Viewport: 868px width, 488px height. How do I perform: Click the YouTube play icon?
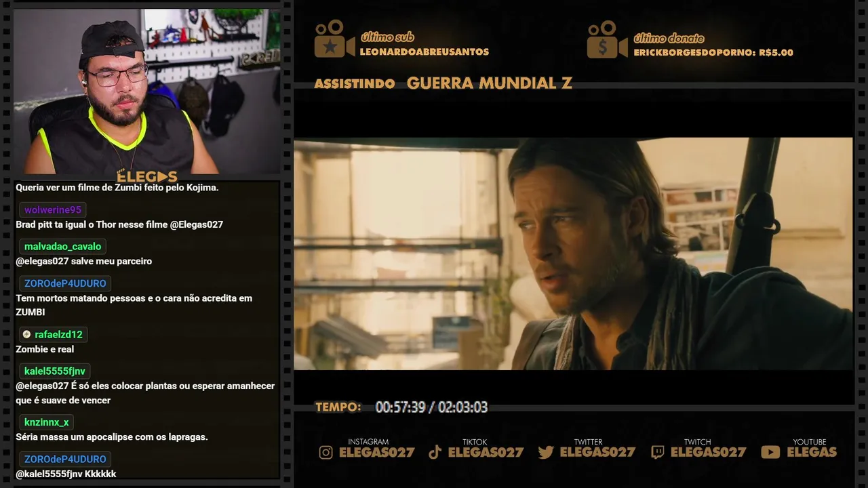pyautogui.click(x=770, y=452)
